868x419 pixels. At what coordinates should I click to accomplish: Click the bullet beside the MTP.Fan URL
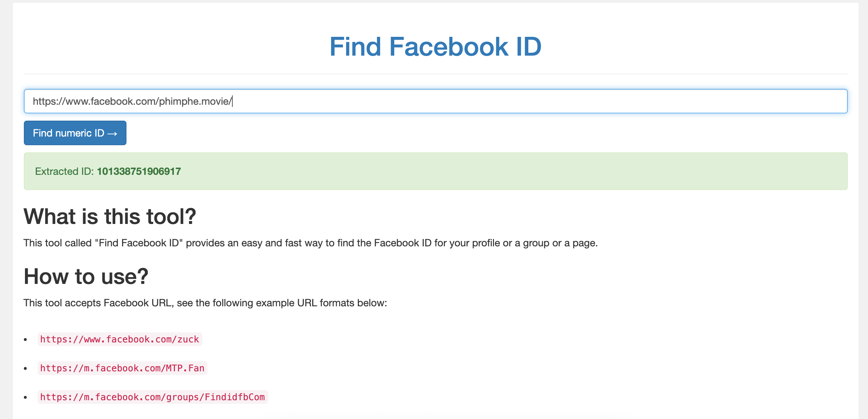tap(25, 368)
